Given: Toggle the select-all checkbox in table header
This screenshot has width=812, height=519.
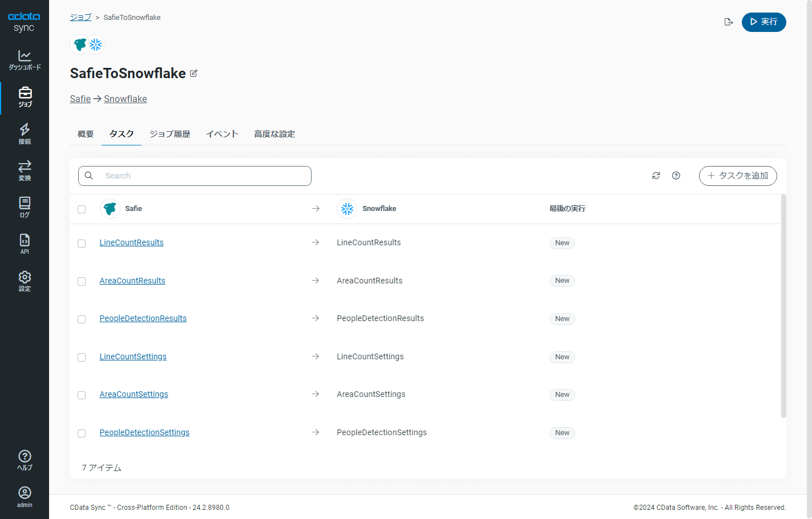Looking at the screenshot, I should [x=82, y=209].
